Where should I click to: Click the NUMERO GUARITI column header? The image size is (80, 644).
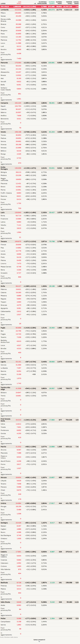click(x=52, y=3)
